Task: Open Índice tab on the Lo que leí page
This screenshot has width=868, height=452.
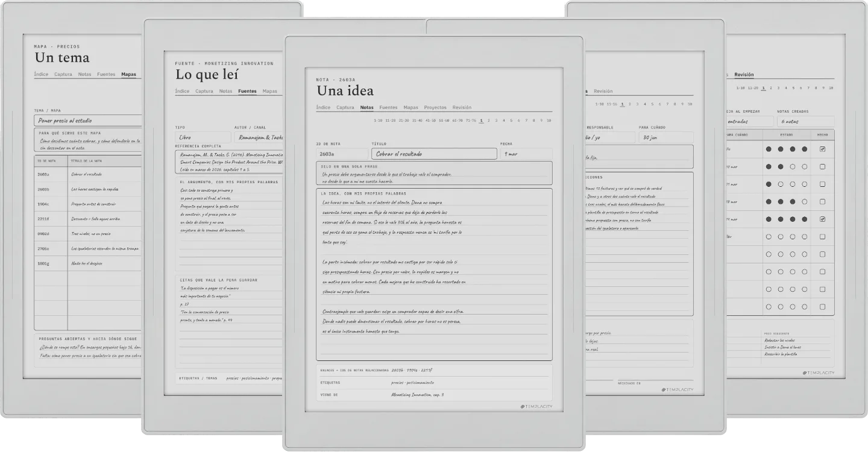Action: 182,92
